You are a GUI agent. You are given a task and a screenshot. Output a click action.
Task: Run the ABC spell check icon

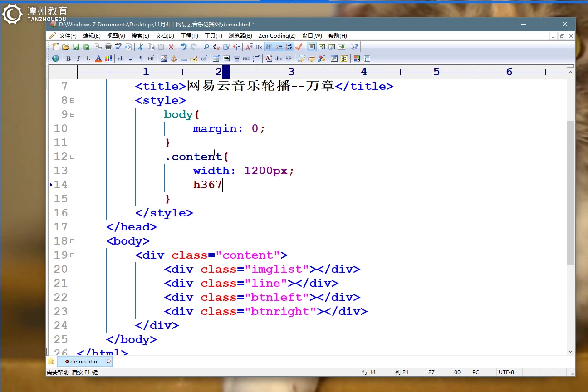tap(118, 47)
